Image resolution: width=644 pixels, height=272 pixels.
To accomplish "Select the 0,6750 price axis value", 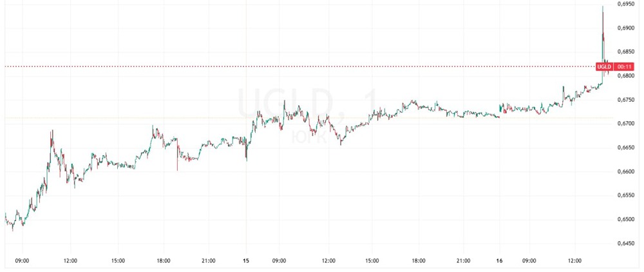I will 626,100.
